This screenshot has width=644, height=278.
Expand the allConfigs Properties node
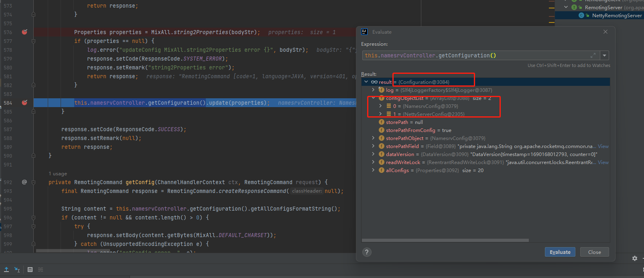pyautogui.click(x=373, y=170)
